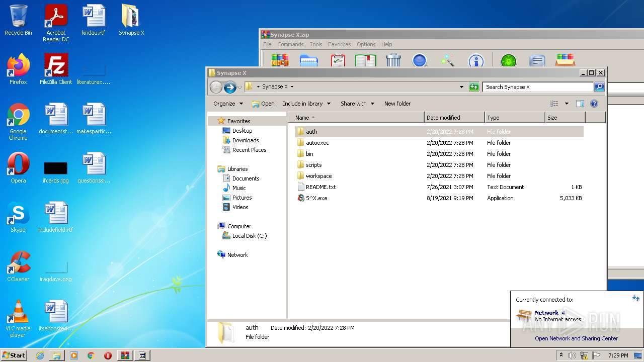This screenshot has width=644, height=362.
Task: Click WinRAR taskbar button
Action: click(125, 355)
